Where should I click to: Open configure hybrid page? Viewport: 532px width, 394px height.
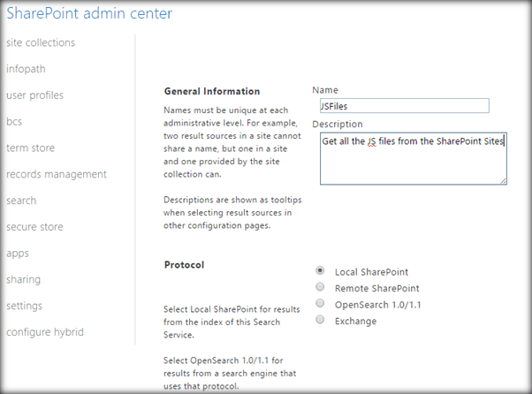pos(44,332)
